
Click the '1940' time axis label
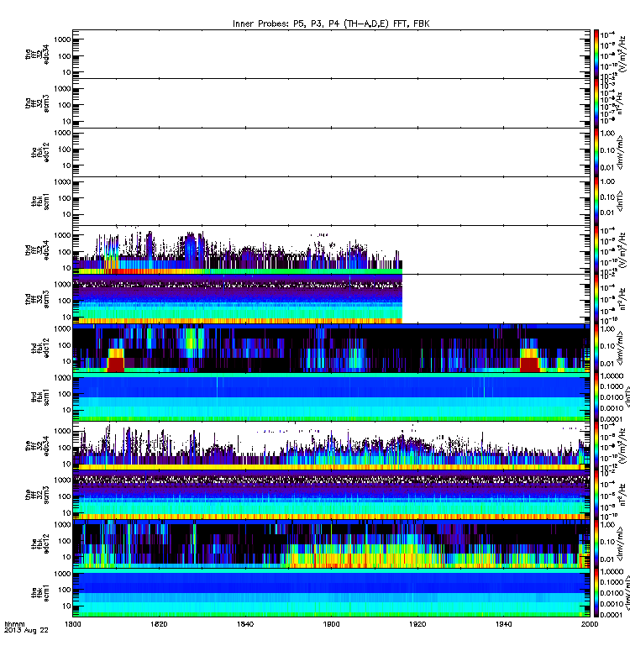click(x=503, y=624)
